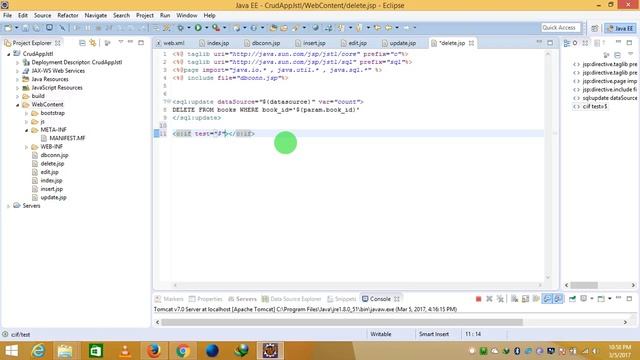This screenshot has height=360, width=640.
Task: Pin the Console with pin icon
Action: point(572,299)
